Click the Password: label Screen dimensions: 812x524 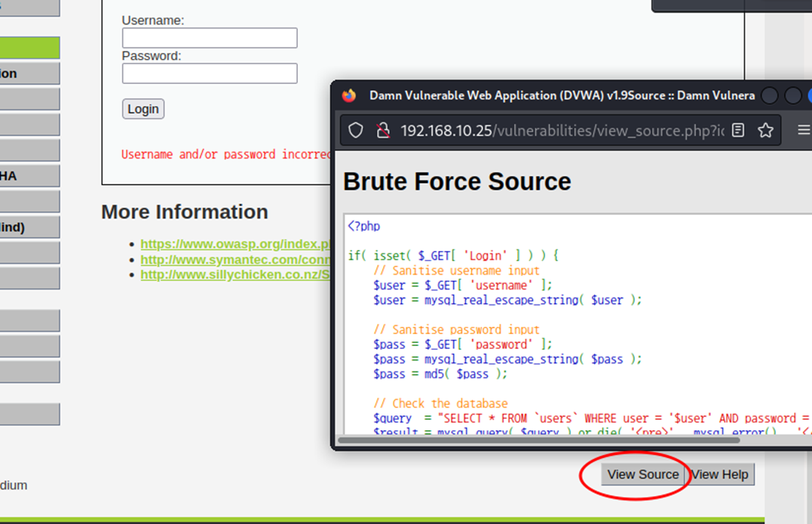[x=151, y=56]
